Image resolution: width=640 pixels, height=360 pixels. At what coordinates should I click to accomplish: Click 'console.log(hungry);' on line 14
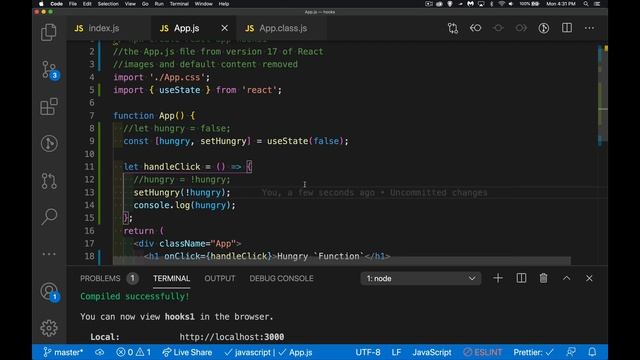coord(184,205)
